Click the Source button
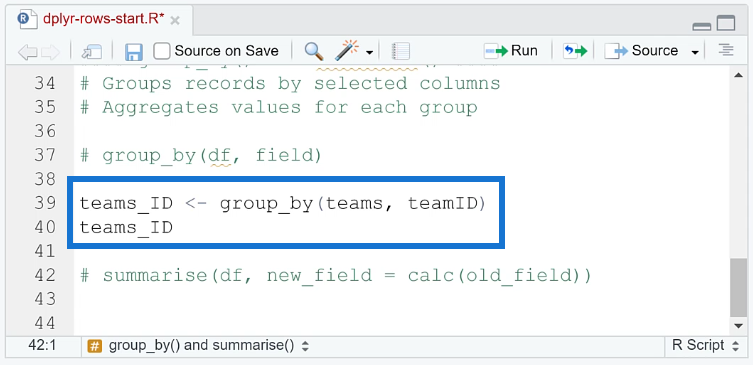This screenshot has height=365, width=753. (x=642, y=51)
